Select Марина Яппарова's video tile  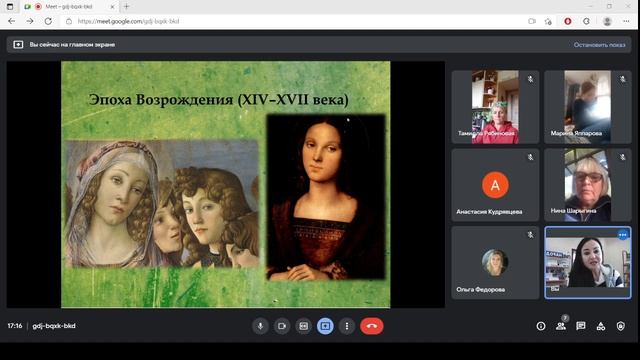click(588, 107)
